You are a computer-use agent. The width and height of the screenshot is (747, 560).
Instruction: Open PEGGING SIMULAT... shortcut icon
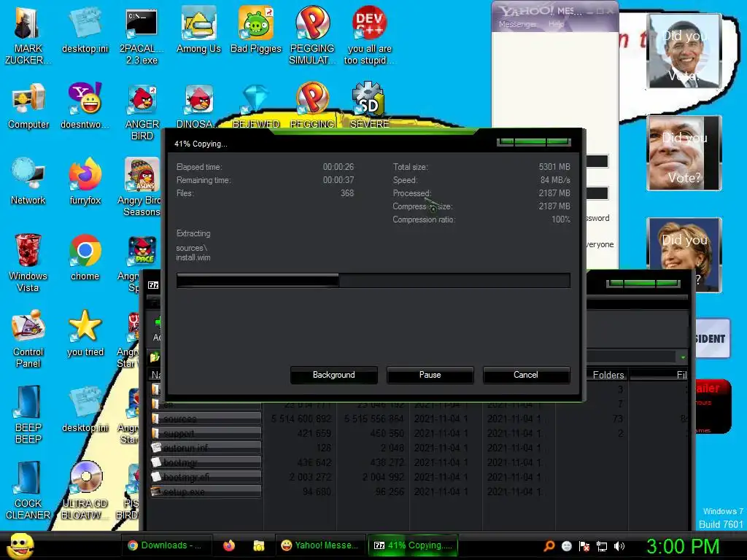312,36
